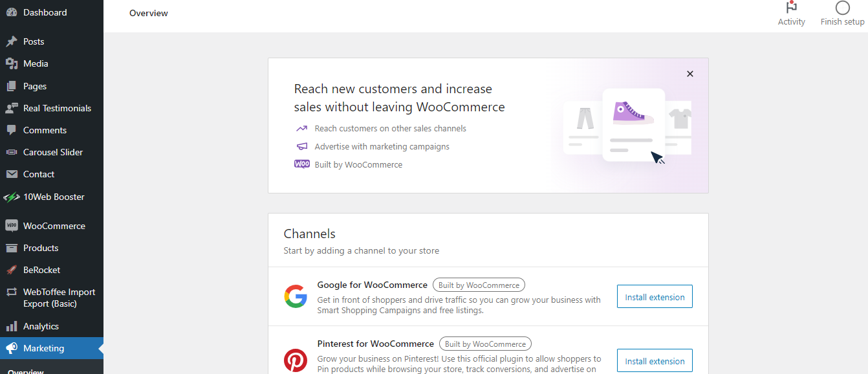Click 'Reach customers on other sales channels' text
Viewport: 868px width, 374px height.
point(391,129)
